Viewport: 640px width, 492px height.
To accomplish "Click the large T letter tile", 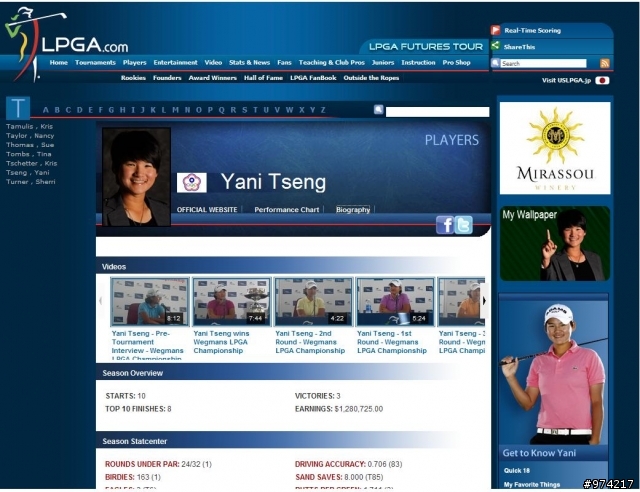I will [x=18, y=108].
